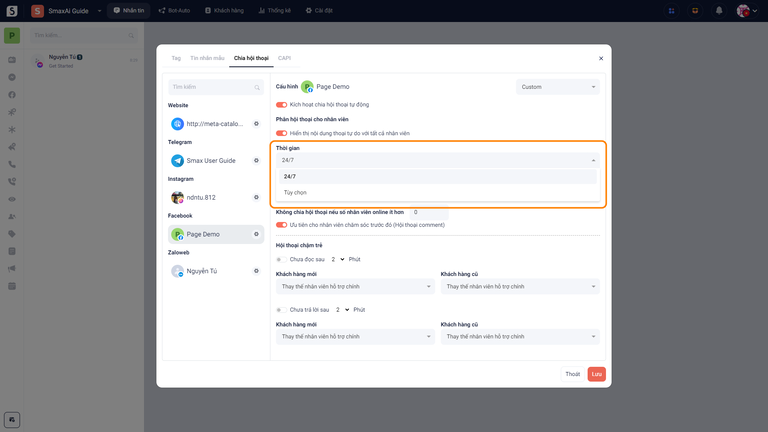Click the Telegram icon for Smax User Guide
768x432 pixels.
click(177, 160)
